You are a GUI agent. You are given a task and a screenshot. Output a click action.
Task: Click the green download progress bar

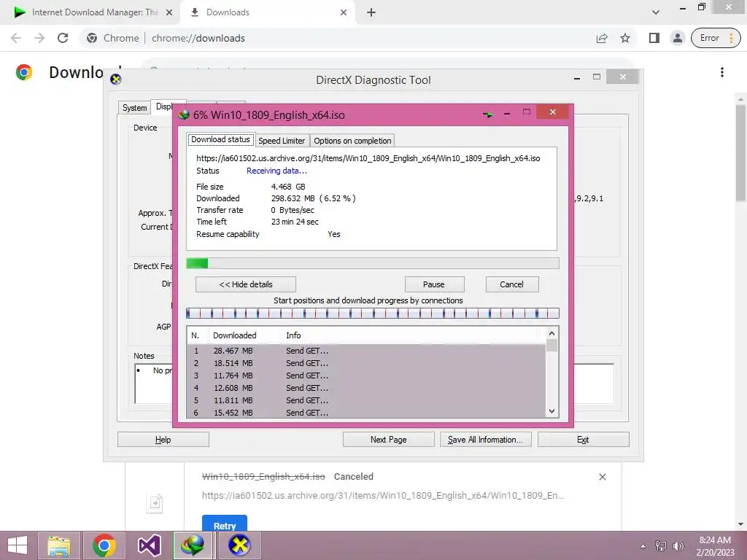373,263
